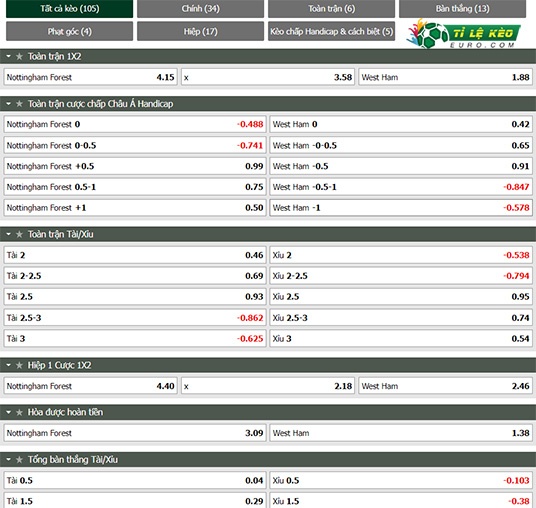
Task: Open Kèo chấp Handicap & cách biệt tab
Action: pos(331,31)
